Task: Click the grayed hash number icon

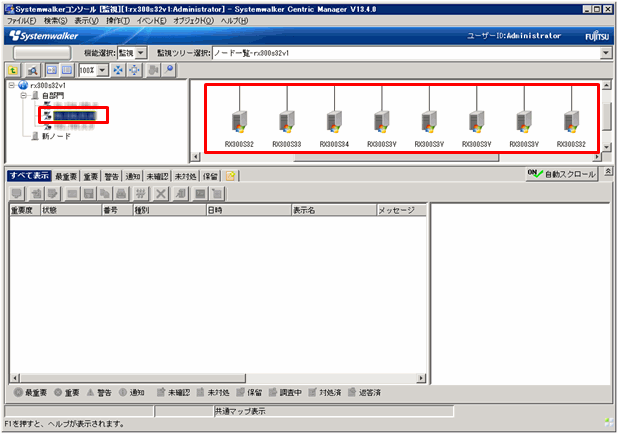Action: pyautogui.click(x=141, y=193)
